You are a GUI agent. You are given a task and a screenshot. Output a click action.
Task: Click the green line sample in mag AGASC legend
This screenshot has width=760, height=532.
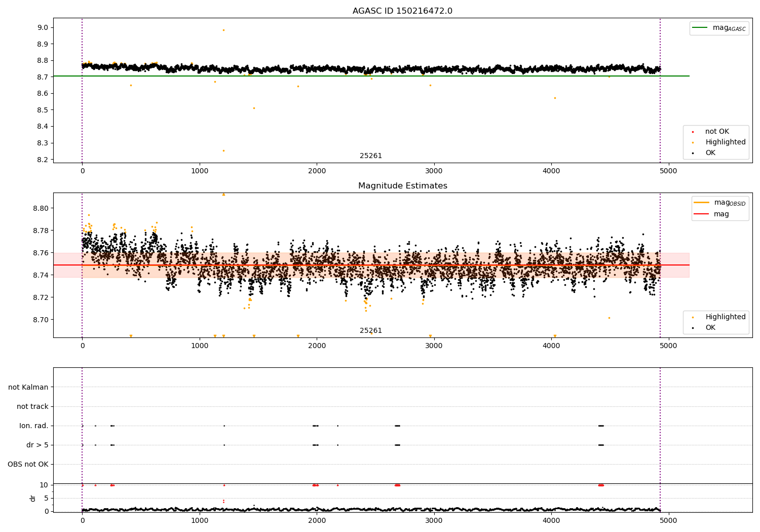coord(700,28)
